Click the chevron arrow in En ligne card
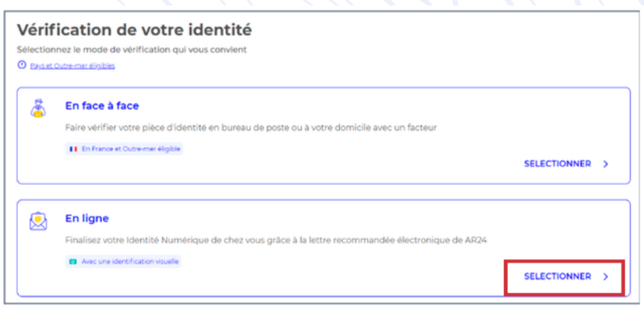The image size is (644, 310). click(605, 277)
